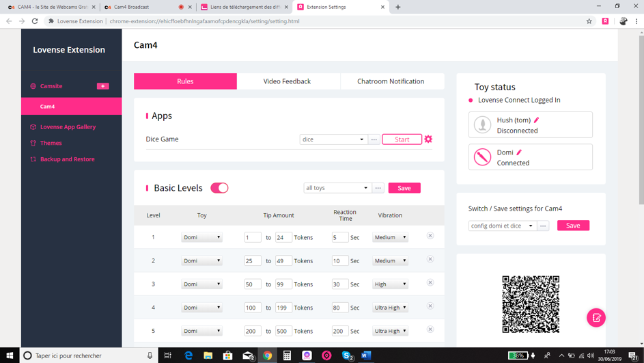Remove level 1 with its X icon
Screen dimensions: 644x363
point(430,236)
